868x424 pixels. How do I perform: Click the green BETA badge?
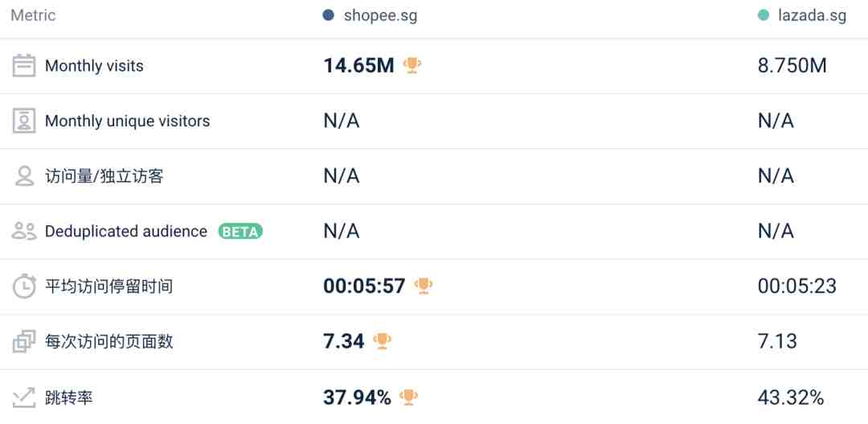tap(240, 232)
